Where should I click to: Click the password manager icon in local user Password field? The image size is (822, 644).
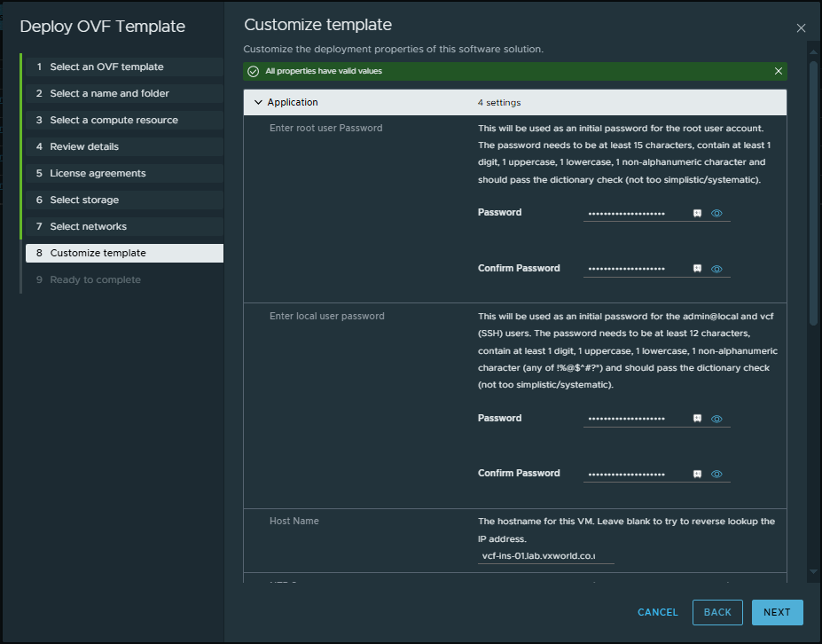click(x=698, y=419)
